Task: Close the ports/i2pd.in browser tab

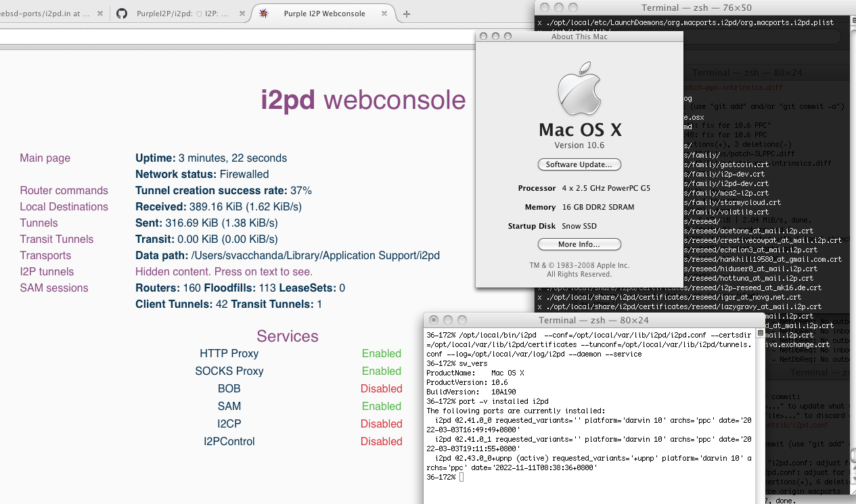Action: (x=99, y=14)
